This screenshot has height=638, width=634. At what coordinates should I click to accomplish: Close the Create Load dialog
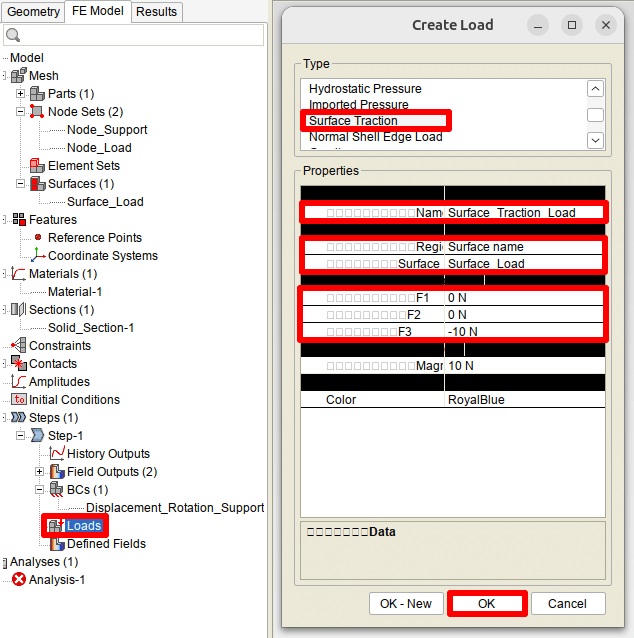(606, 25)
